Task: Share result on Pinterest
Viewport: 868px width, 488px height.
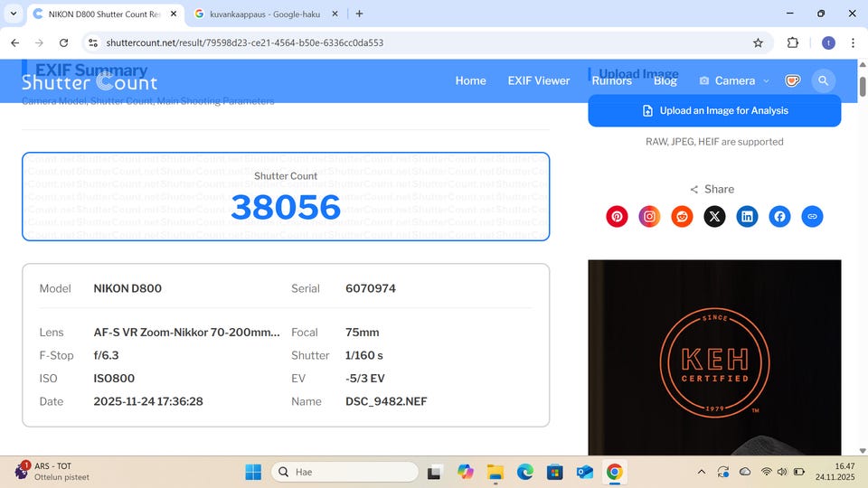Action: 617,216
